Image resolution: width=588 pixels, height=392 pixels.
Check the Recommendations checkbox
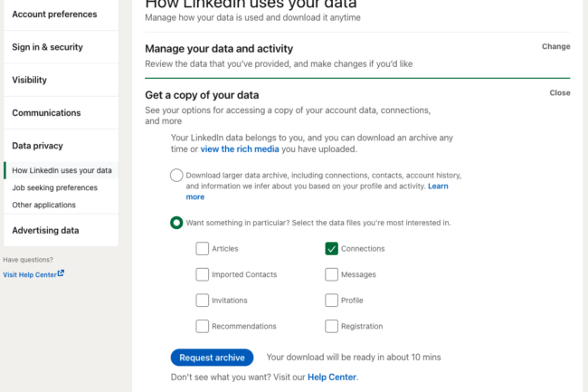point(202,326)
